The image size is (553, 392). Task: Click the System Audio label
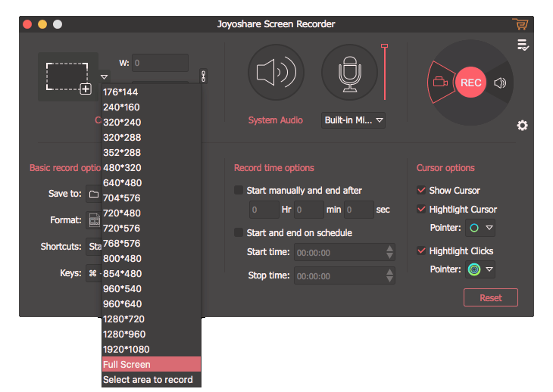pyautogui.click(x=276, y=120)
